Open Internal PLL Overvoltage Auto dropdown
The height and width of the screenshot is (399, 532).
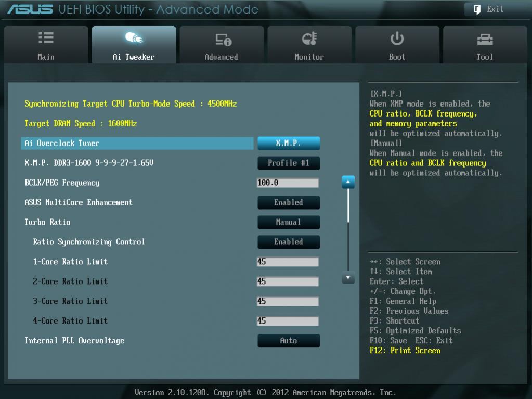tap(289, 341)
